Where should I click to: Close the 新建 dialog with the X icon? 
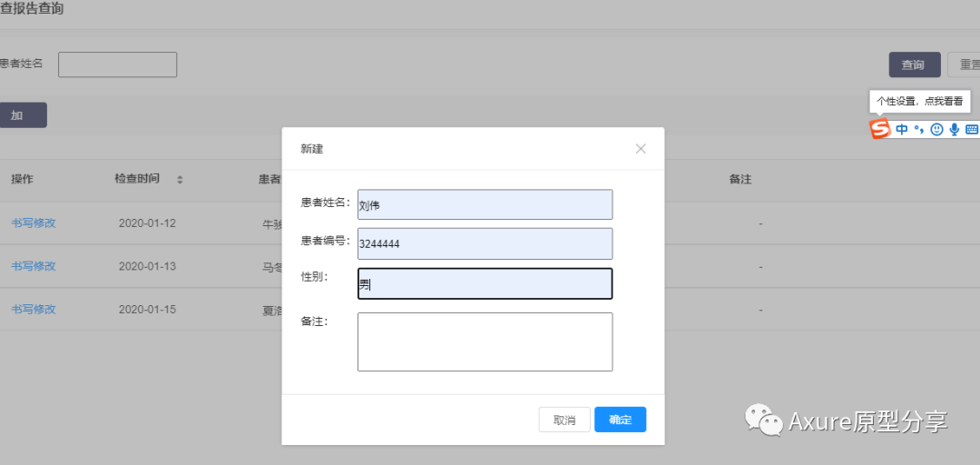641,149
